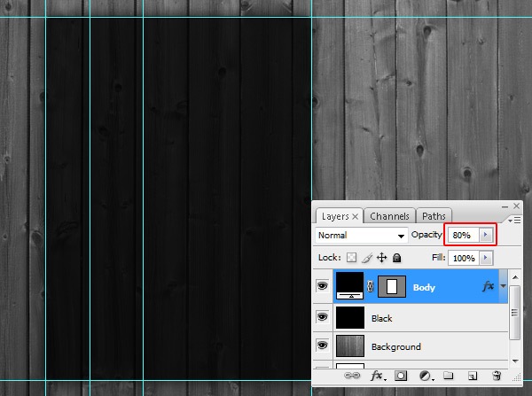532x396 pixels.
Task: Hide the Body layer
Action: coord(322,287)
